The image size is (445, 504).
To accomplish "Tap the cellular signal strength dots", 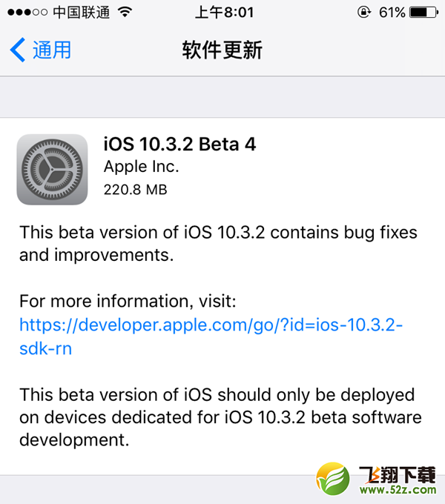I will pos(27,13).
